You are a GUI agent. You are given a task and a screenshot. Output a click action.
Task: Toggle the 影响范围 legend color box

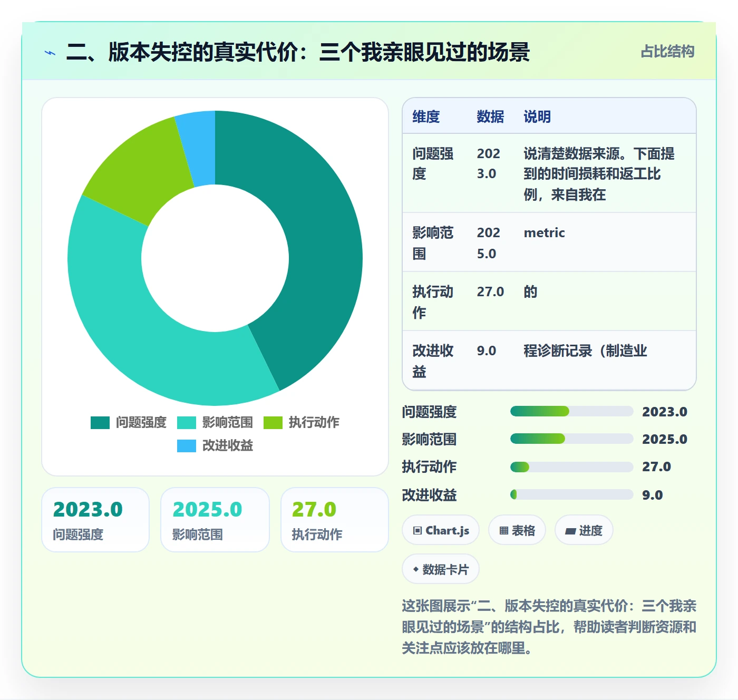(187, 422)
